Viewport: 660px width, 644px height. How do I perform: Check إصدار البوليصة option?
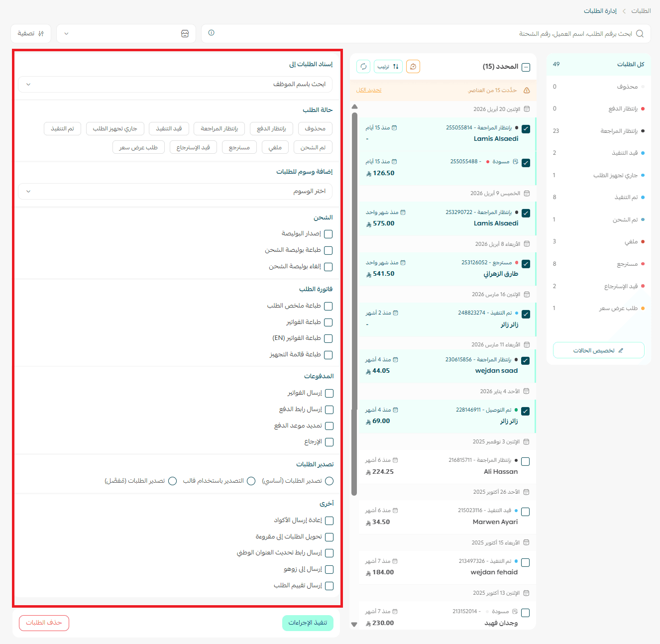click(328, 234)
